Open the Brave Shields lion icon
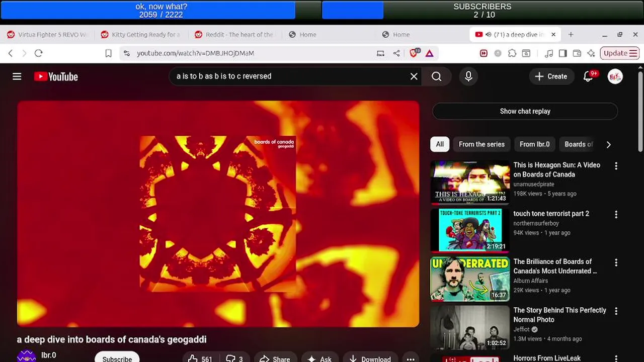 pos(414,53)
